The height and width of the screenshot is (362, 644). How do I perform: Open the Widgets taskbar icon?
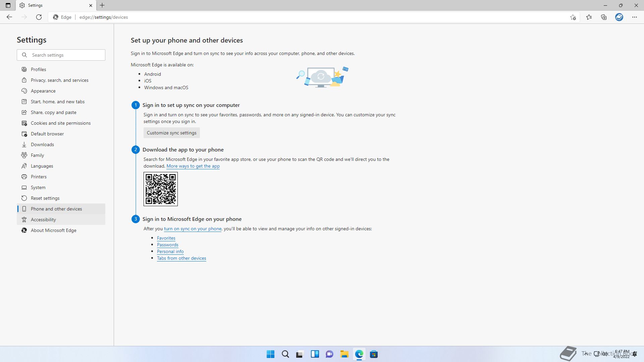(x=315, y=354)
